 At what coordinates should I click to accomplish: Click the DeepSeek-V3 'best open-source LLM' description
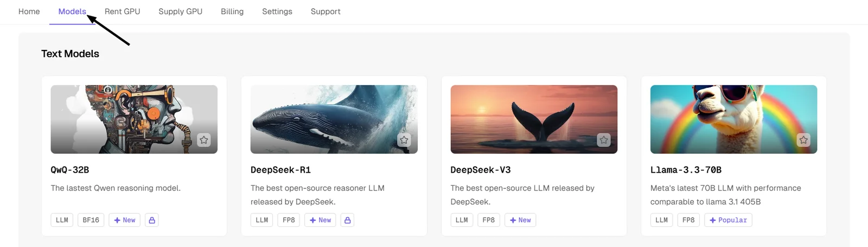[x=522, y=195]
